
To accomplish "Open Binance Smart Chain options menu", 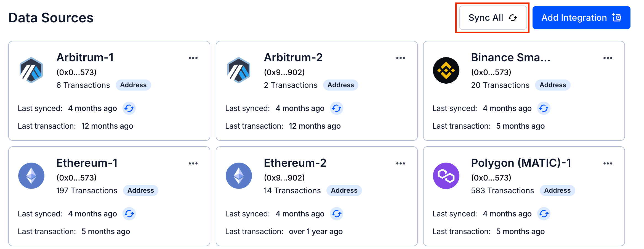I will [x=608, y=58].
